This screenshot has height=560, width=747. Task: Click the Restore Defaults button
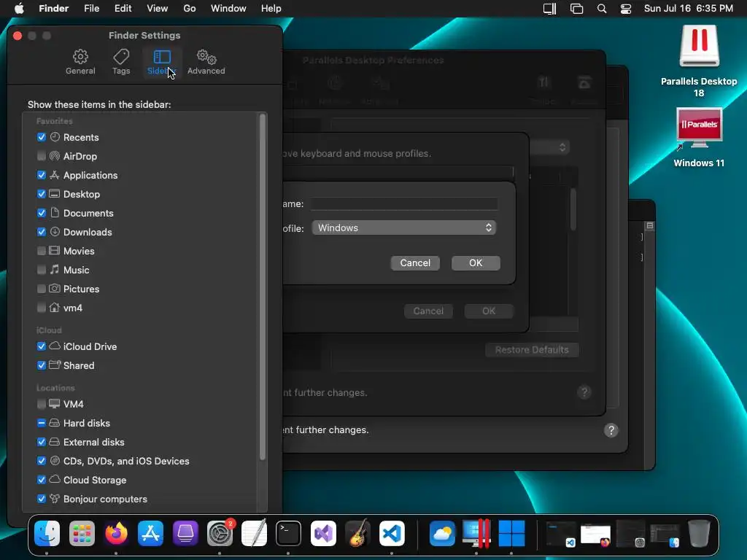click(532, 350)
